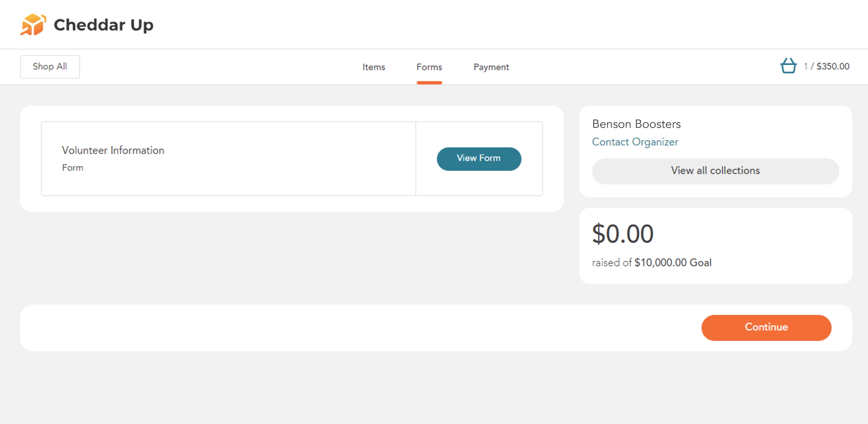Click empty space left of the Continue button

[337, 328]
